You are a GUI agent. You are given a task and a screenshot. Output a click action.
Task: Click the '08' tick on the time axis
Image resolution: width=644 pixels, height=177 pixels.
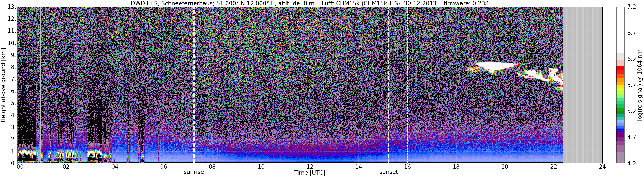212,167
